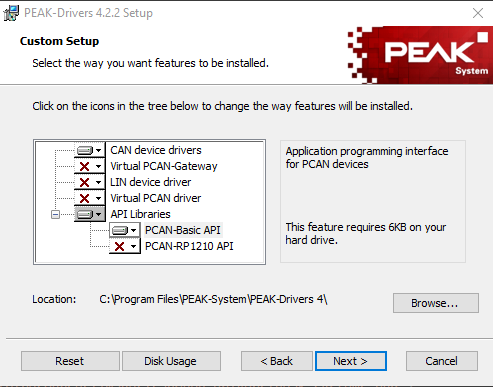This screenshot has height=387, width=493.
Task: Click the install location path text
Action: click(213, 299)
